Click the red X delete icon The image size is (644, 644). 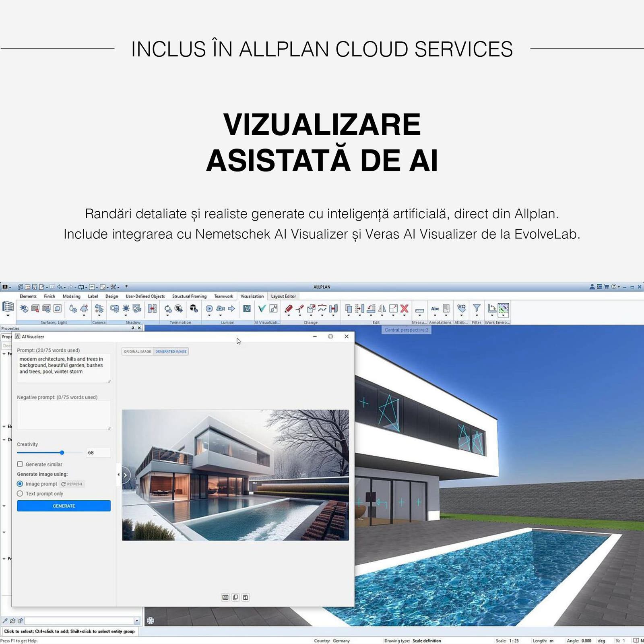pyautogui.click(x=405, y=309)
